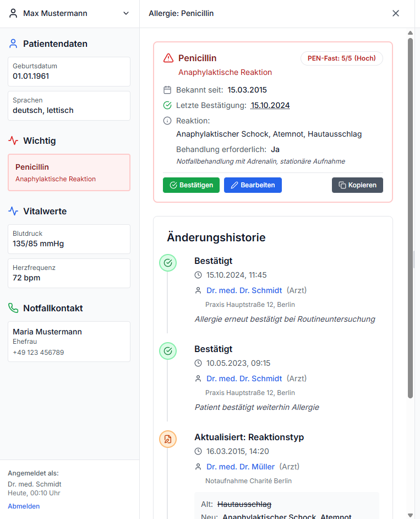This screenshot has width=420, height=519.
Task: Click the green check marker for 15.10.2024 entry
Action: (168, 263)
